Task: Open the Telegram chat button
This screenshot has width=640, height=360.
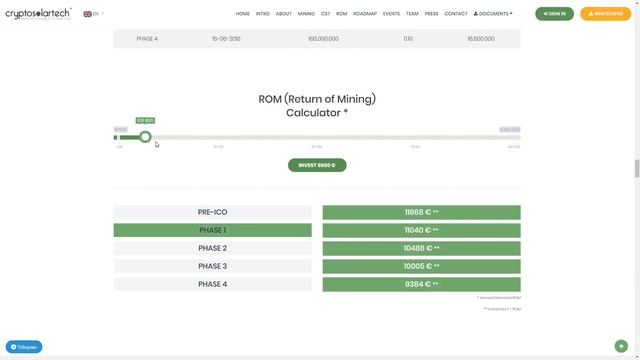Action: [24, 347]
